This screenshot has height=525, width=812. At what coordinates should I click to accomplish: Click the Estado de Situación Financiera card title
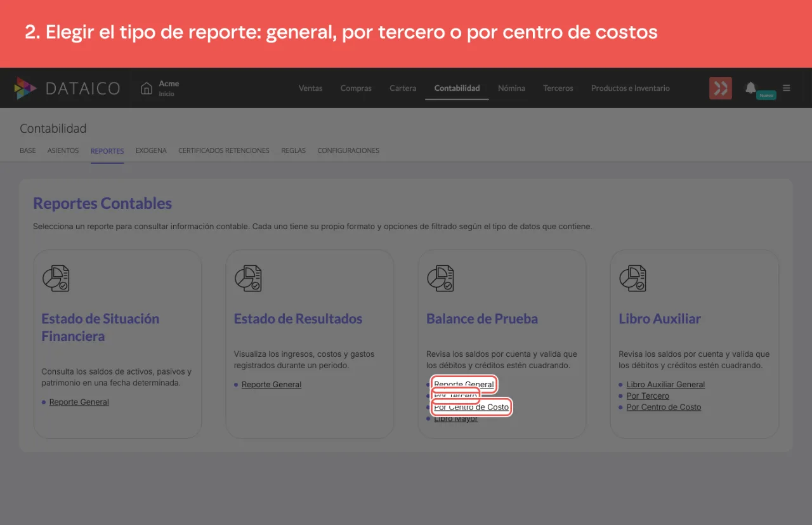click(x=100, y=328)
